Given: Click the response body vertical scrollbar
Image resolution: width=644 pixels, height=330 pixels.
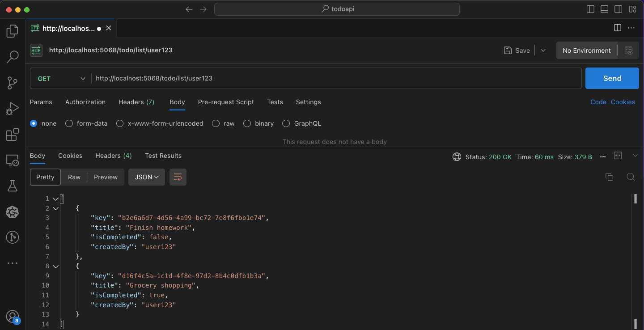Looking at the screenshot, I should [x=635, y=262].
